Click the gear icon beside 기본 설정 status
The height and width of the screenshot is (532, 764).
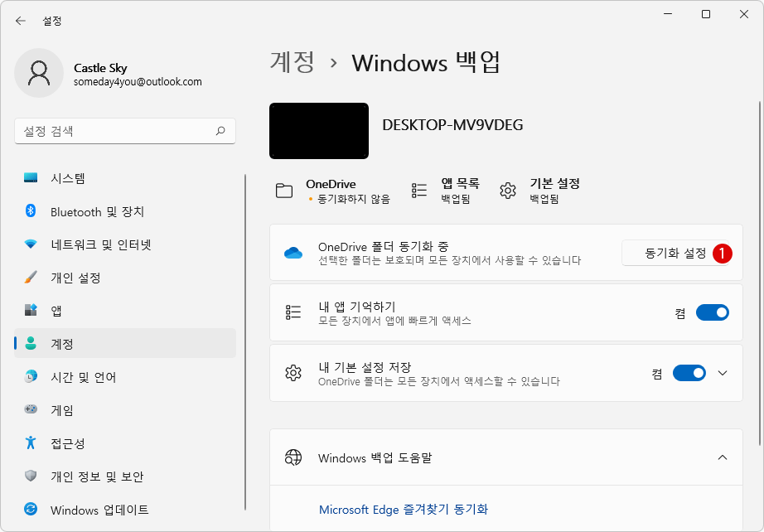coord(508,191)
